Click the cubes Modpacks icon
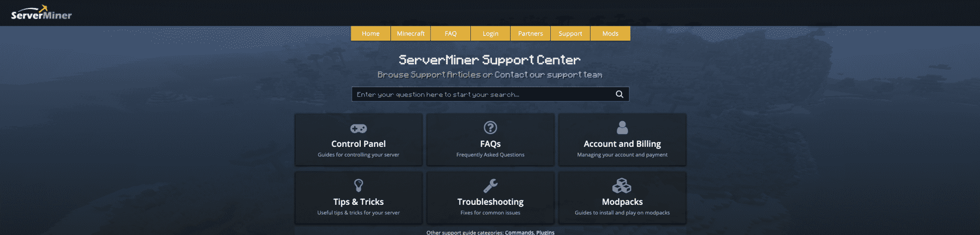Screen dimensions: 980x235 [x=622, y=185]
